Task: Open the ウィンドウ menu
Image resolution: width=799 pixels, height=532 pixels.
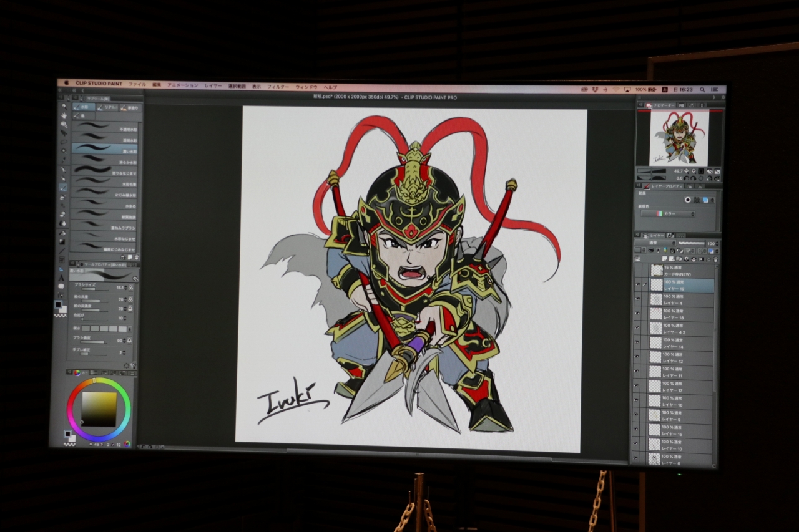Action: pyautogui.click(x=306, y=87)
